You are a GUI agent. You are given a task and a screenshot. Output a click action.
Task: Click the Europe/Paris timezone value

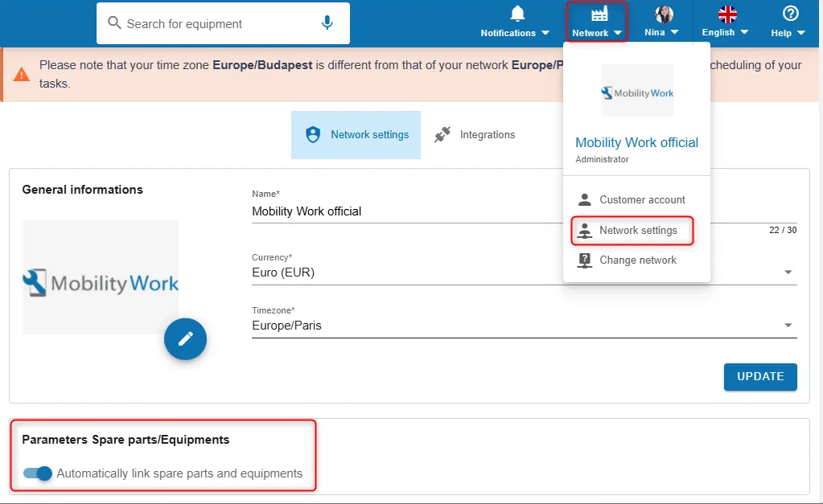286,326
